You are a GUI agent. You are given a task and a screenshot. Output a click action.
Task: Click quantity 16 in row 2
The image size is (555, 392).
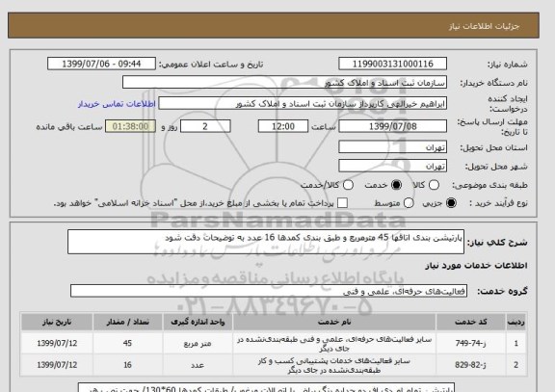[128, 365]
